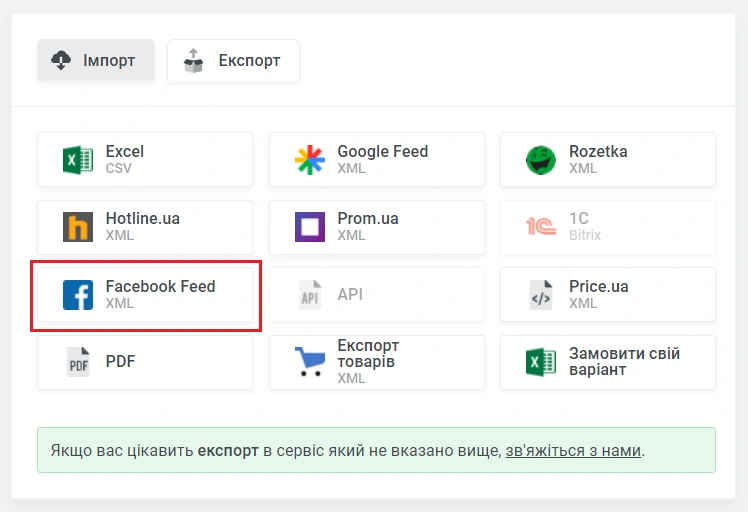Click the Hotline.ua orange icon

tap(78, 227)
